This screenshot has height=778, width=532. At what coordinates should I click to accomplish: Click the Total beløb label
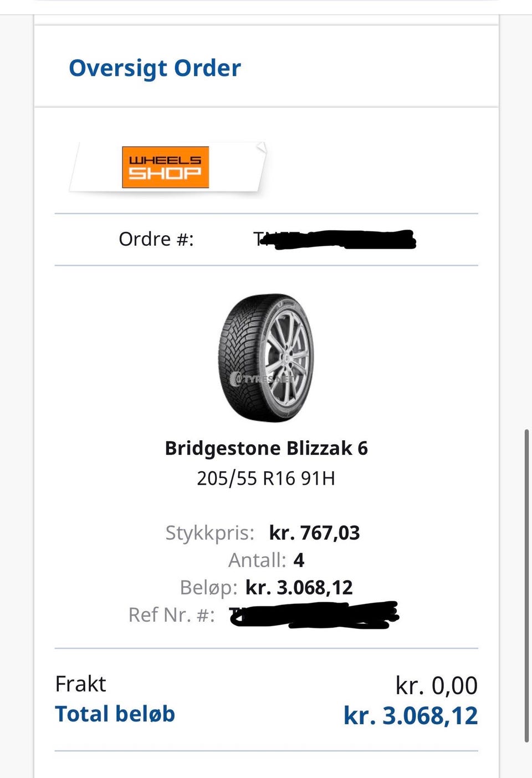(x=115, y=714)
